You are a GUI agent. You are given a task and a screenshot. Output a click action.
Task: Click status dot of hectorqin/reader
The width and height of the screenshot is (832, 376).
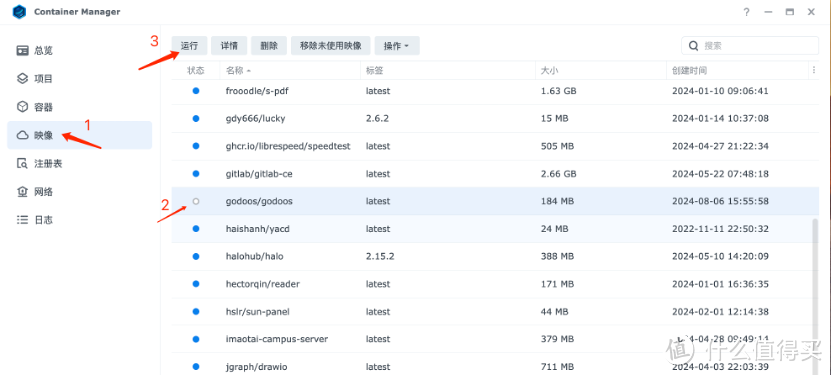[x=196, y=284]
